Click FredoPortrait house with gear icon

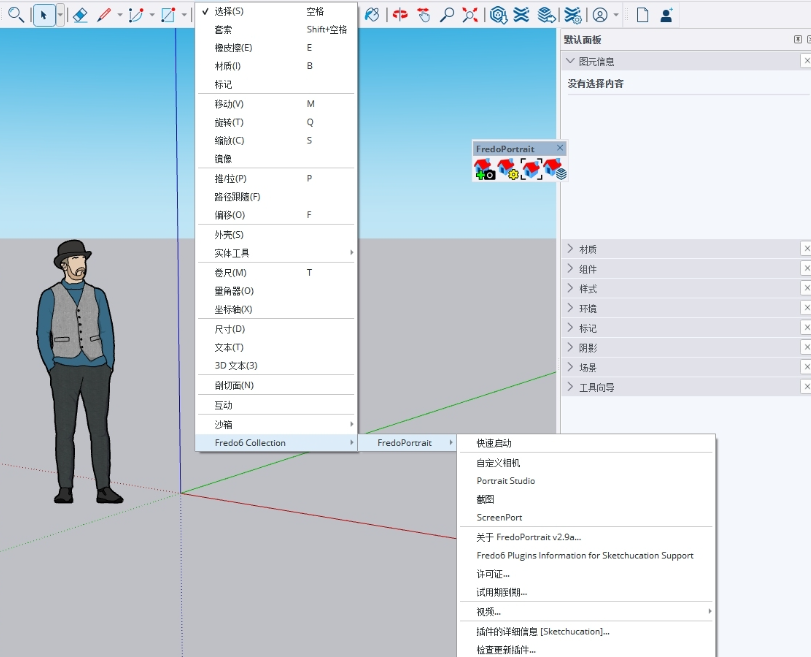508,169
